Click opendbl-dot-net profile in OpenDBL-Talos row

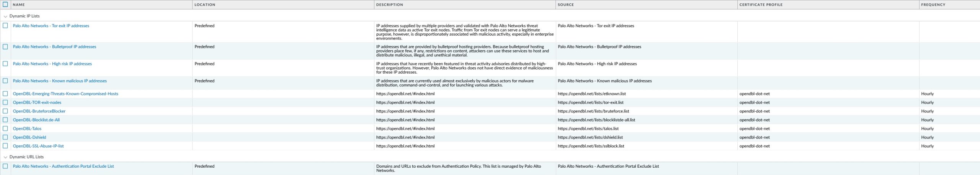pyautogui.click(x=755, y=129)
